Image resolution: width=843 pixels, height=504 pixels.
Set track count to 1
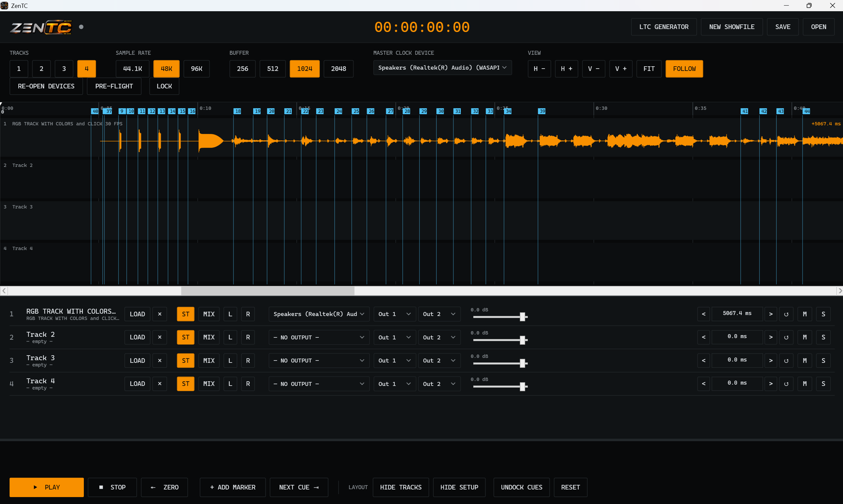coord(19,69)
